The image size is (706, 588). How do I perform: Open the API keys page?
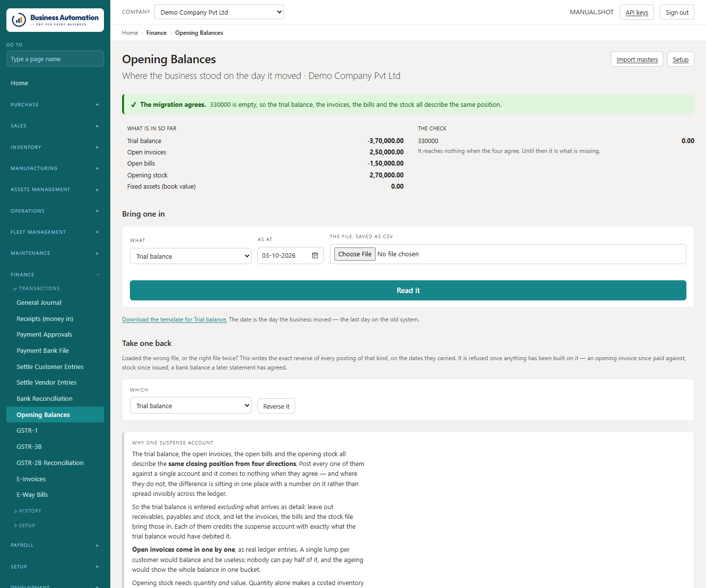[x=637, y=12]
